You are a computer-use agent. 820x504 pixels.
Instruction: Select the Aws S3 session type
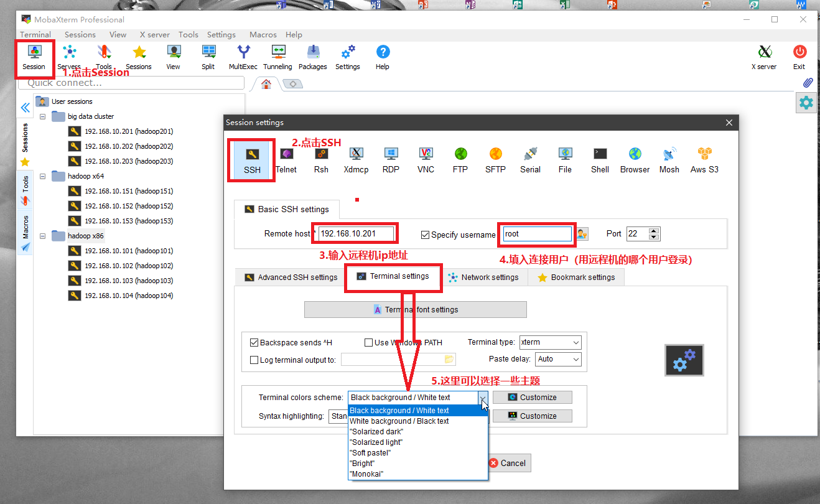[704, 161]
